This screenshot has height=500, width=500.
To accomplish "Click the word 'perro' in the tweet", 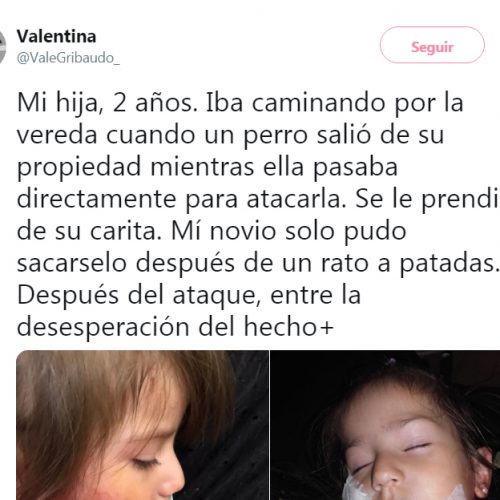I will [x=276, y=137].
